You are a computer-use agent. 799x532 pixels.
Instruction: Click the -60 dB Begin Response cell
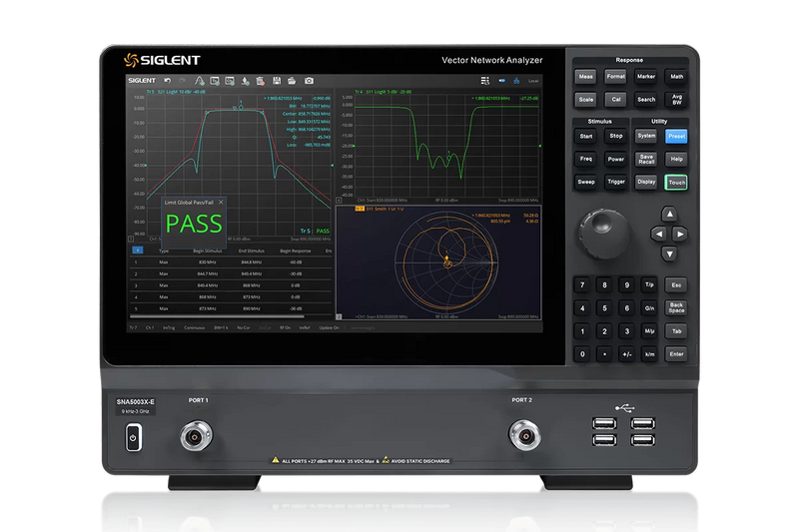tap(296, 263)
